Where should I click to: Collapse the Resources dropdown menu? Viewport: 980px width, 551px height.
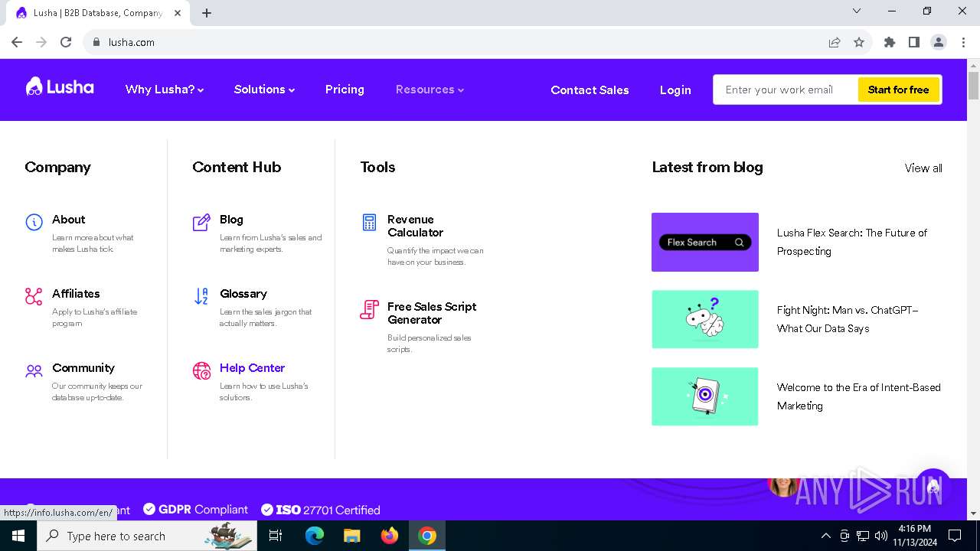430,90
